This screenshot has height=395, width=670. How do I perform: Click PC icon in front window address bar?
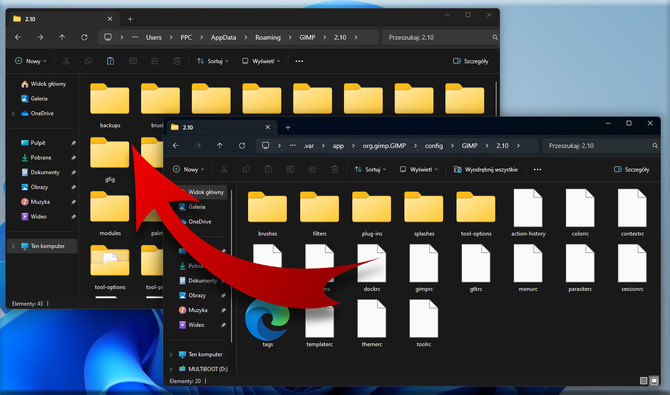point(265,146)
